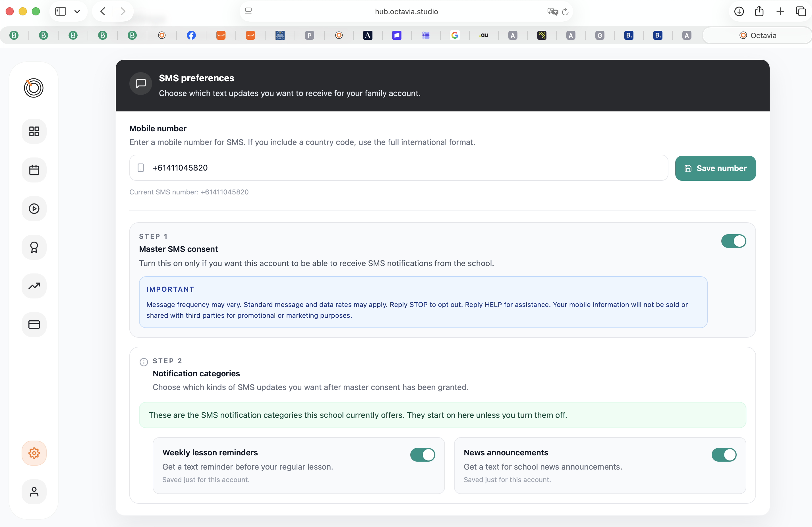The image size is (812, 527).
Task: Open the settings gear in sidebar
Action: (34, 453)
